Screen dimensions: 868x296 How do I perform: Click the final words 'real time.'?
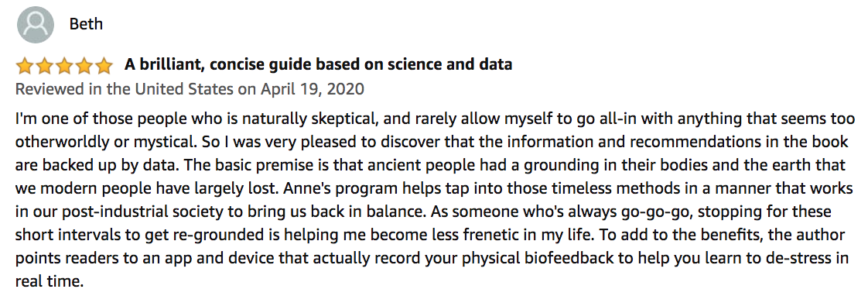click(x=50, y=281)
